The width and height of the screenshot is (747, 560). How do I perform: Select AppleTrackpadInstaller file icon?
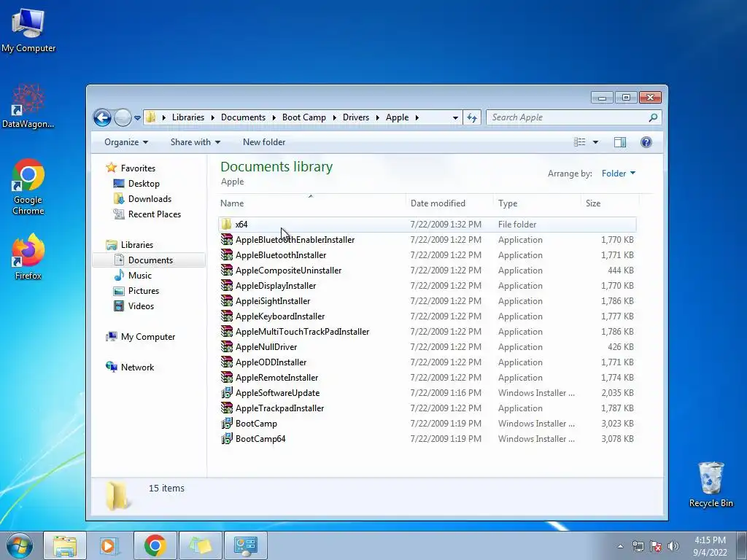coord(227,408)
